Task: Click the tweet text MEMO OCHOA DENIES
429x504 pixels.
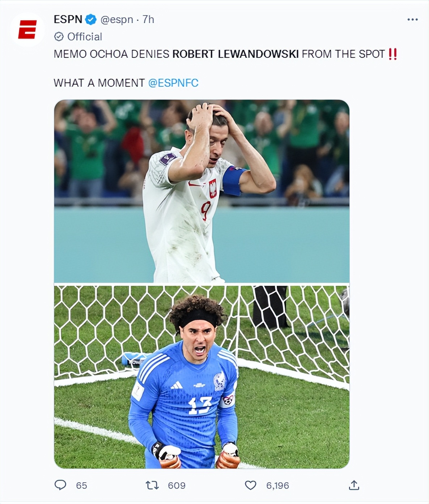Action: (111, 54)
